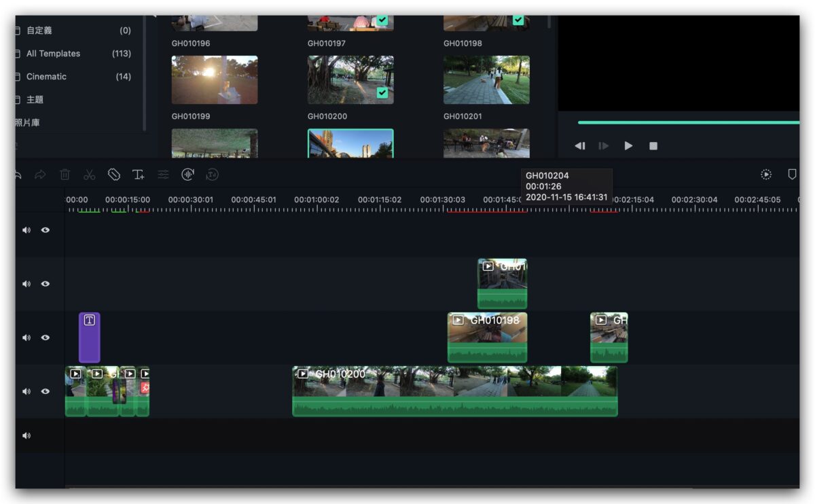Select the GH010198 media thumbnail
815x504 pixels.
click(486, 23)
